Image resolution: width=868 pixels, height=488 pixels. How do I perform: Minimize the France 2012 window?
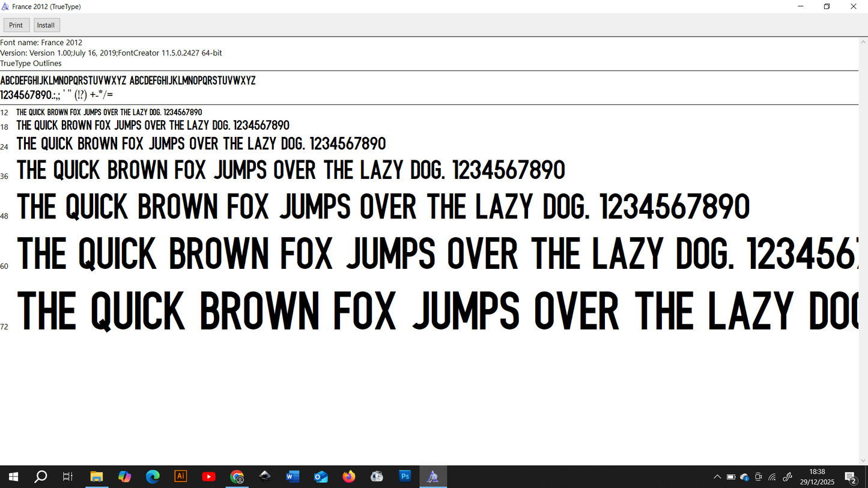[800, 7]
